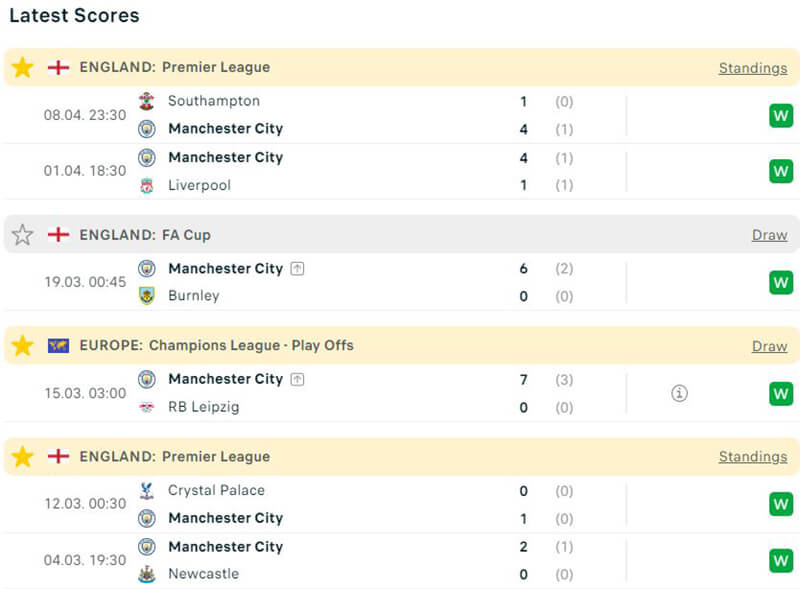Click the green W badge for the Southampton match
This screenshot has height=589, width=800.
781,115
